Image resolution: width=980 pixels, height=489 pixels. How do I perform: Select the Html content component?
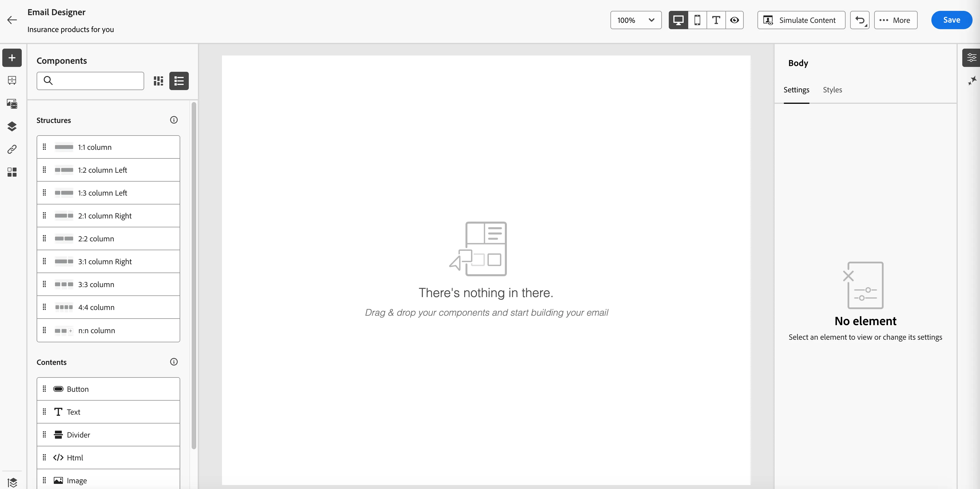(108, 458)
